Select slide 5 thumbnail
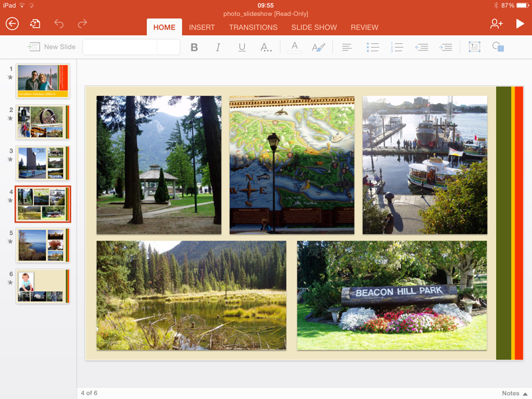 [43, 245]
